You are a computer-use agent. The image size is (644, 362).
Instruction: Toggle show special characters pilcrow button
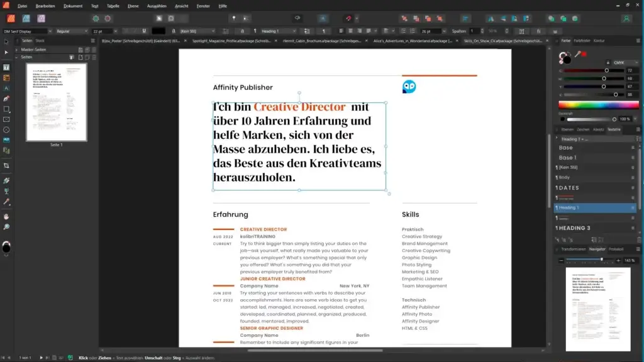click(x=324, y=31)
